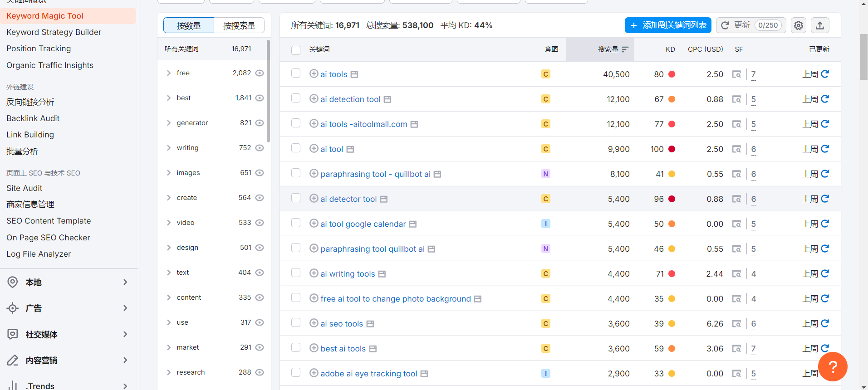This screenshot has height=390, width=868.
Task: Open 'paraphrasing tool - quillbot ai' keyword link
Action: (x=375, y=174)
